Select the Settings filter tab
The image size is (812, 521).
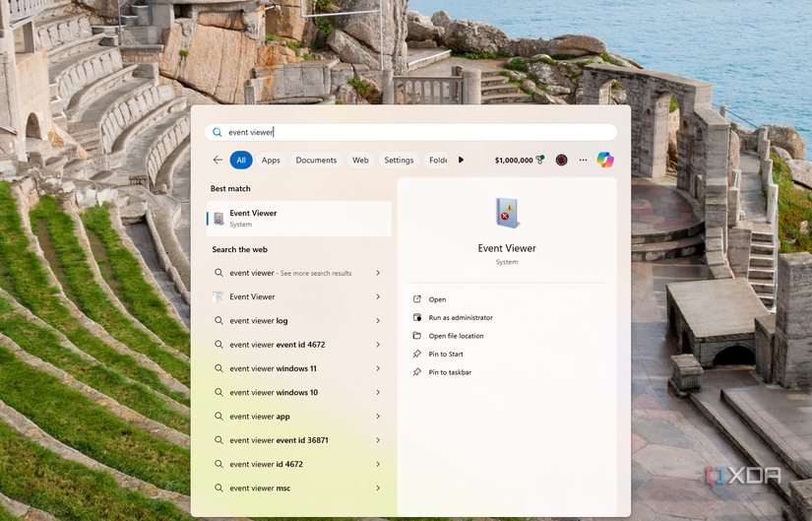(399, 161)
